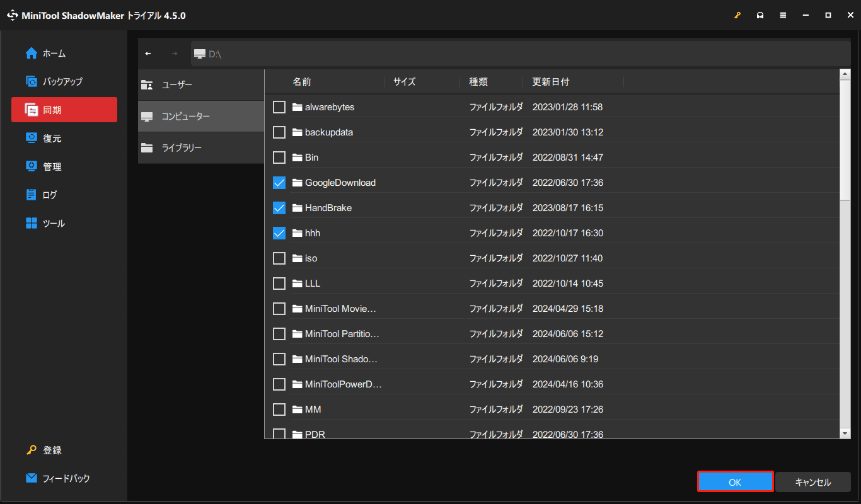This screenshot has height=504, width=861.
Task: Deselect the hhh folder checkbox
Action: (x=279, y=233)
